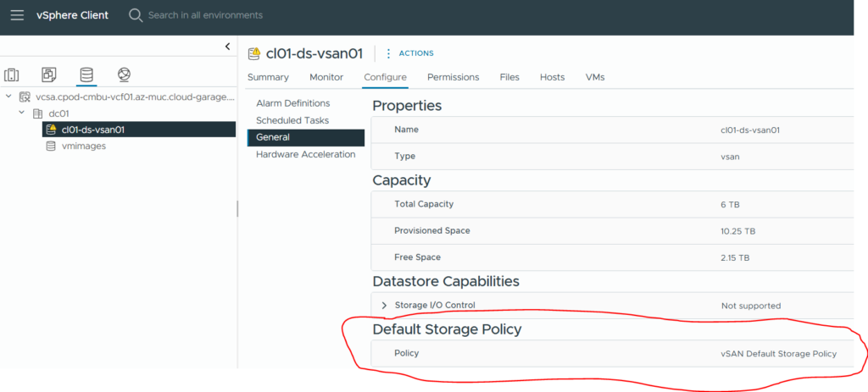Open the ACTIONS menu button
Image resolution: width=868 pixels, height=392 pixels.
[x=416, y=53]
